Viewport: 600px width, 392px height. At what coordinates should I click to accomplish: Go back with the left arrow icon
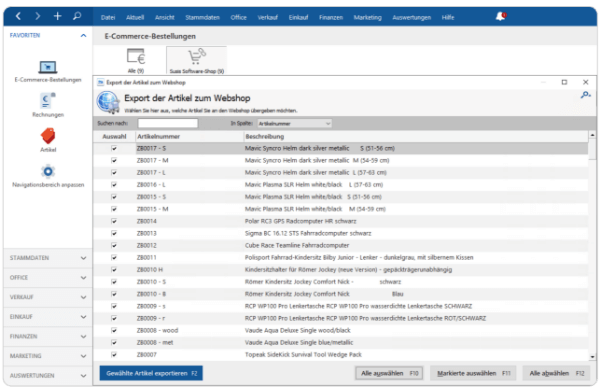tap(18, 16)
